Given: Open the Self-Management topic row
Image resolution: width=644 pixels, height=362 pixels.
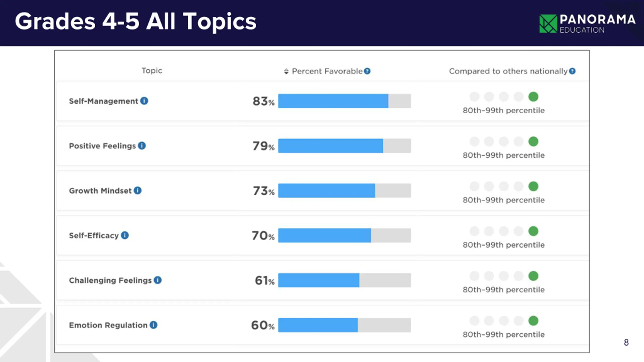Looking at the screenshot, I should (x=103, y=101).
